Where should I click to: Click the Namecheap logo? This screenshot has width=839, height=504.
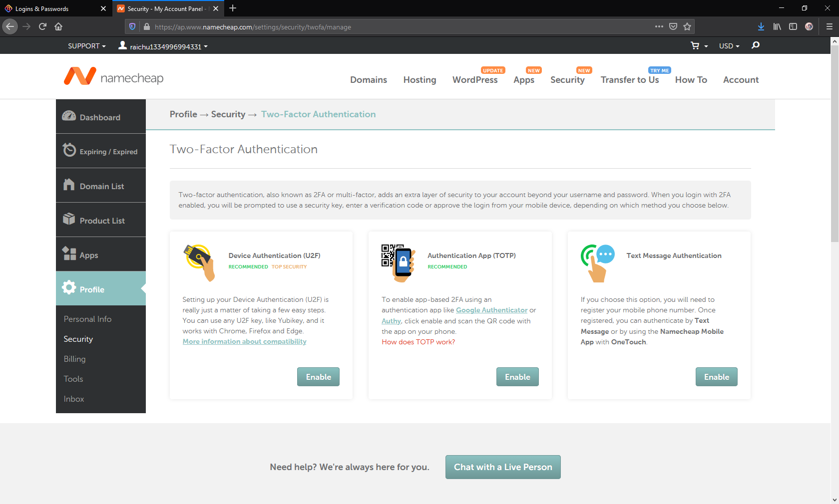[113, 76]
